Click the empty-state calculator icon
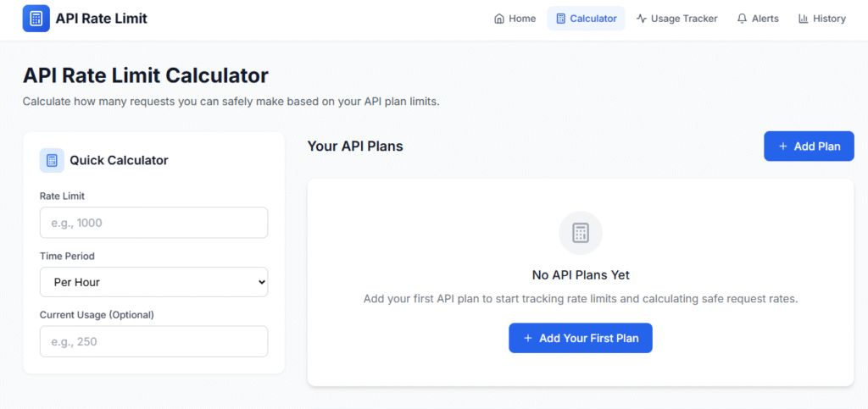Screen dimensions: 868x409 pos(581,233)
